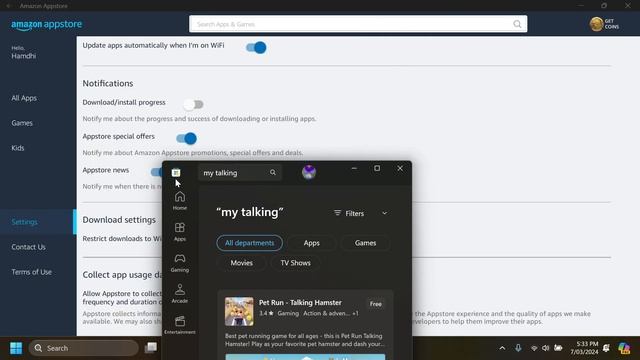Click the volume speaker tray icon

(x=546, y=348)
